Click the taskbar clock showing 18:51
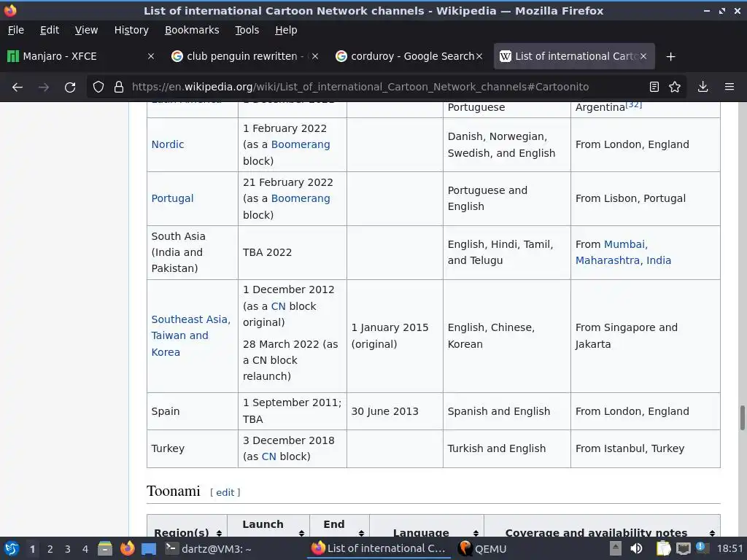The width and height of the screenshot is (747, 560). [729, 548]
